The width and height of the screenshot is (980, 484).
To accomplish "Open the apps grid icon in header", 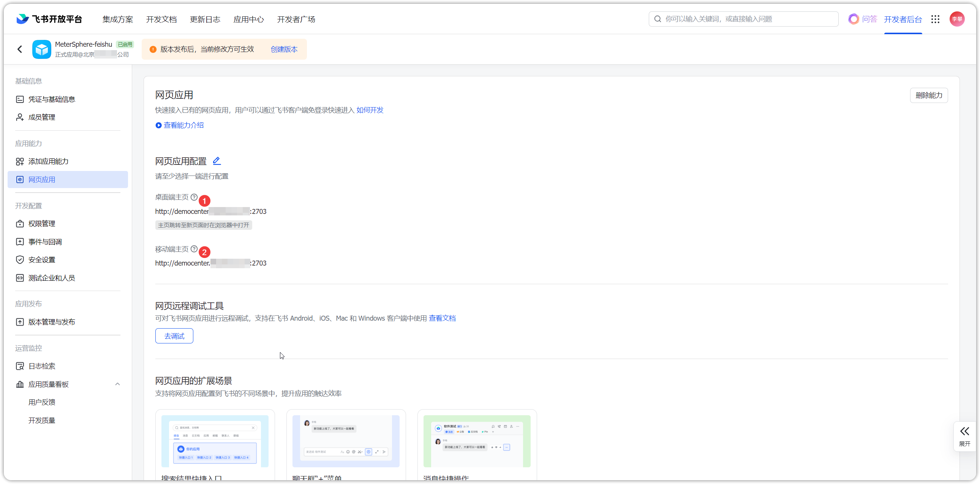I will [x=935, y=19].
